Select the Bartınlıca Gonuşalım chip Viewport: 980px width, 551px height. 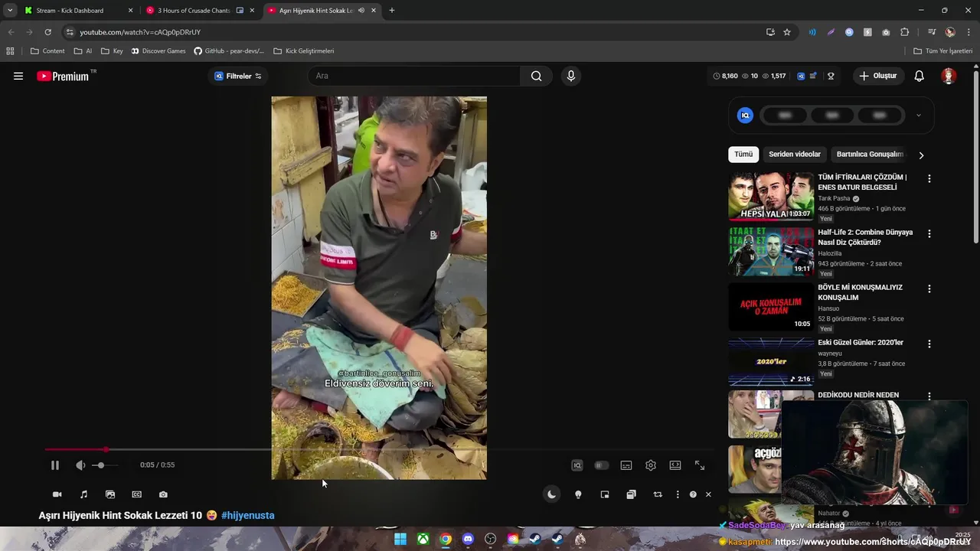tap(870, 154)
